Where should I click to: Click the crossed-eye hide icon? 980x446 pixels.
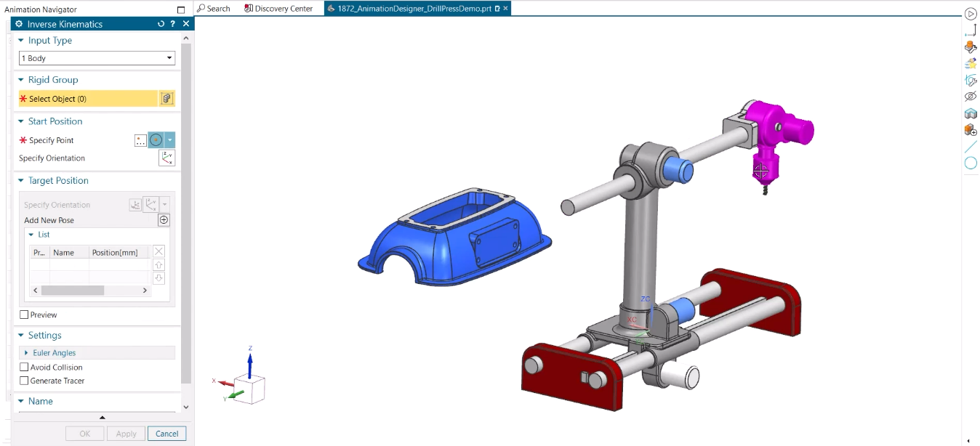coord(970,97)
